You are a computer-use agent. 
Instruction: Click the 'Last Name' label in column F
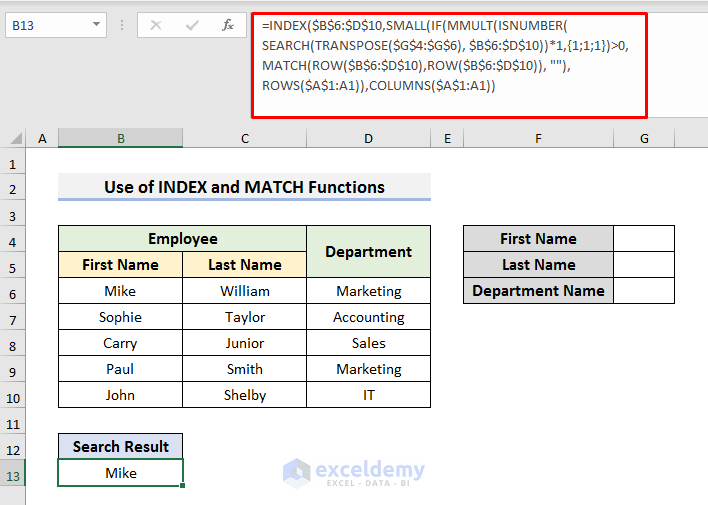point(538,265)
